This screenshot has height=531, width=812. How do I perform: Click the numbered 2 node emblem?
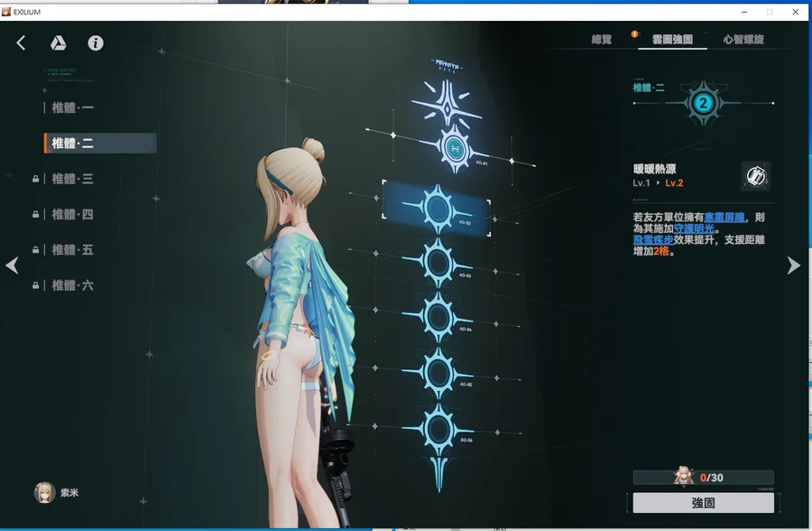click(x=703, y=103)
